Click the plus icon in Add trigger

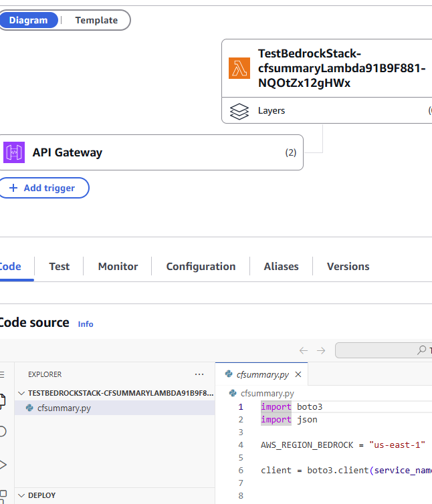(13, 188)
